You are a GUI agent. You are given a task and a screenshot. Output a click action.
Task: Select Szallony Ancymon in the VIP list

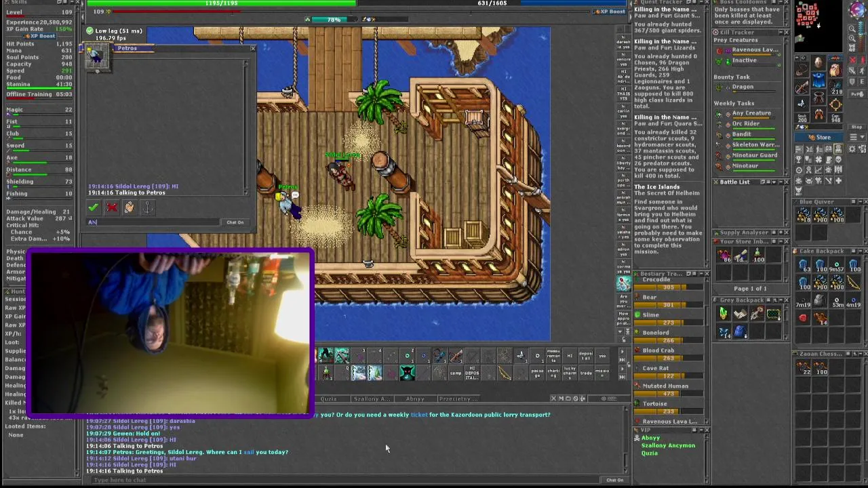click(x=668, y=445)
